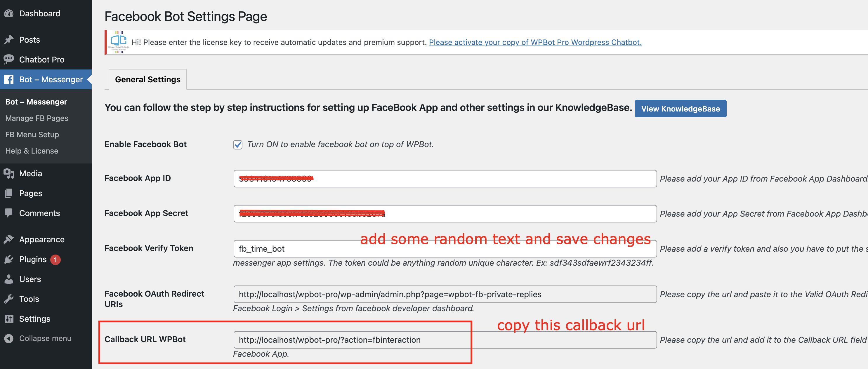Click the Facebook logo icon in sidebar
This screenshot has width=868, height=369.
(x=9, y=79)
